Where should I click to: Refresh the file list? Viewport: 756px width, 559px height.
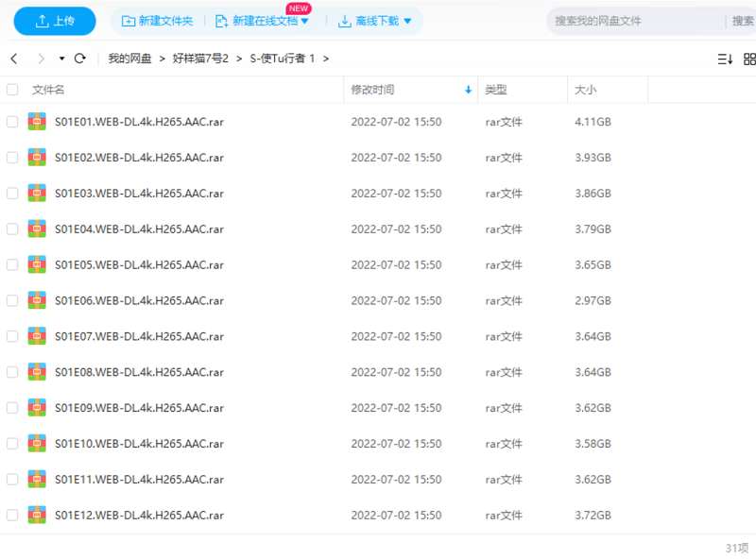80,59
